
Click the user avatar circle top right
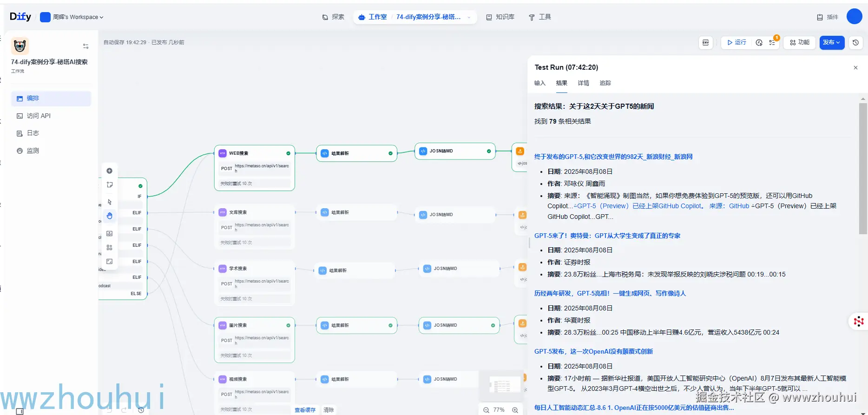(x=854, y=16)
